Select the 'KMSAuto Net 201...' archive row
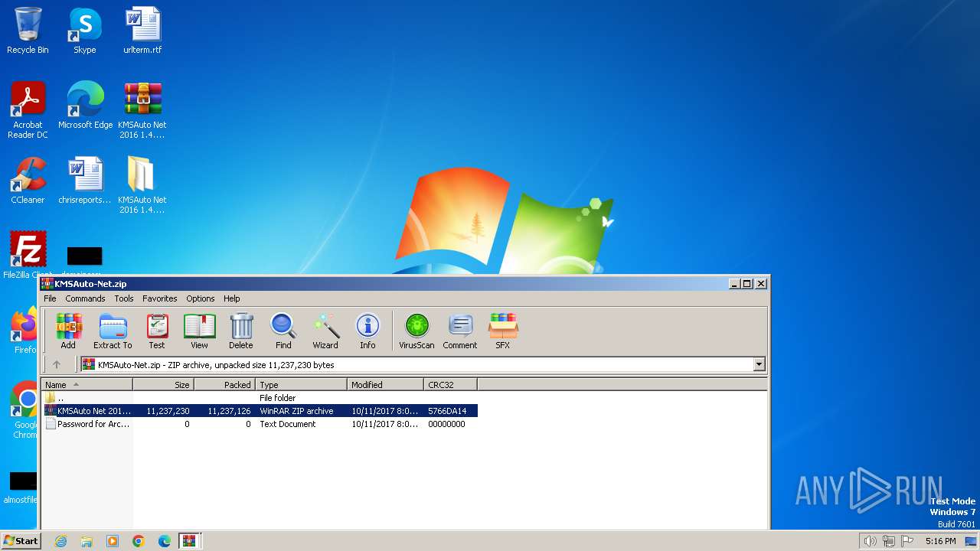 tap(260, 411)
